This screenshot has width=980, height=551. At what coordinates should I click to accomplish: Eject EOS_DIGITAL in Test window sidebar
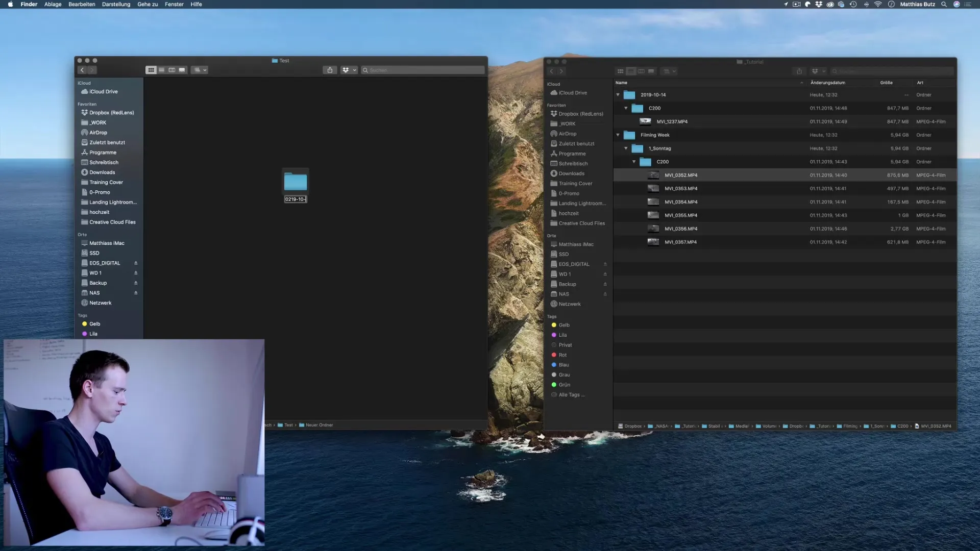(136, 263)
